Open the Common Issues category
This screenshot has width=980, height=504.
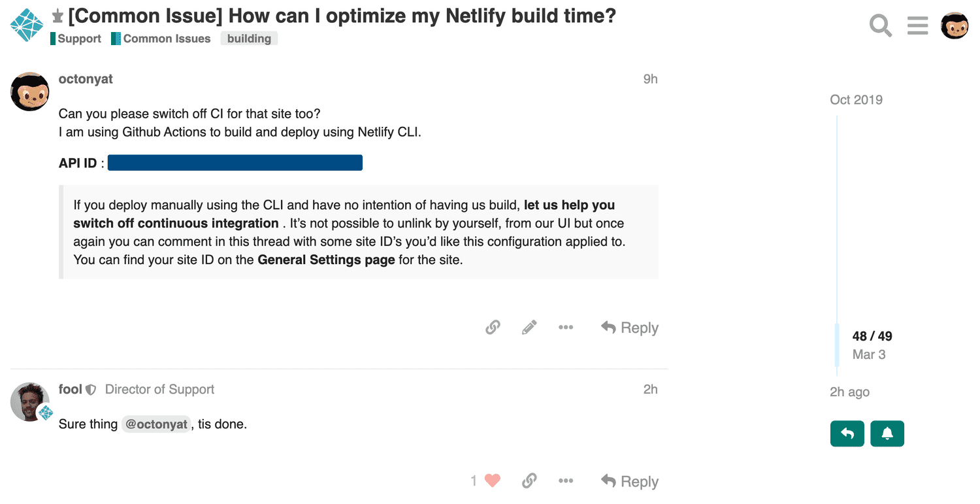pyautogui.click(x=161, y=39)
